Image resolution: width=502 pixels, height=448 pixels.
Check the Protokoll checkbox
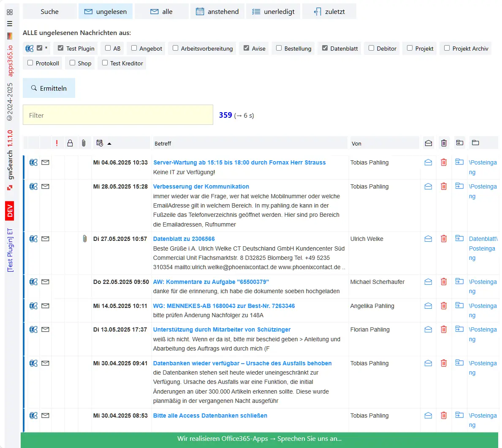coord(30,63)
